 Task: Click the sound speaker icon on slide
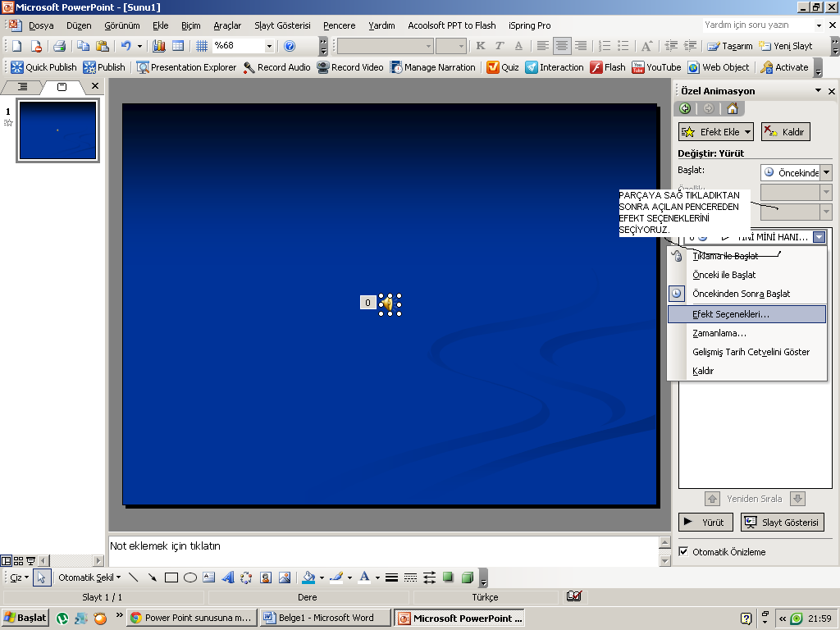[386, 304]
